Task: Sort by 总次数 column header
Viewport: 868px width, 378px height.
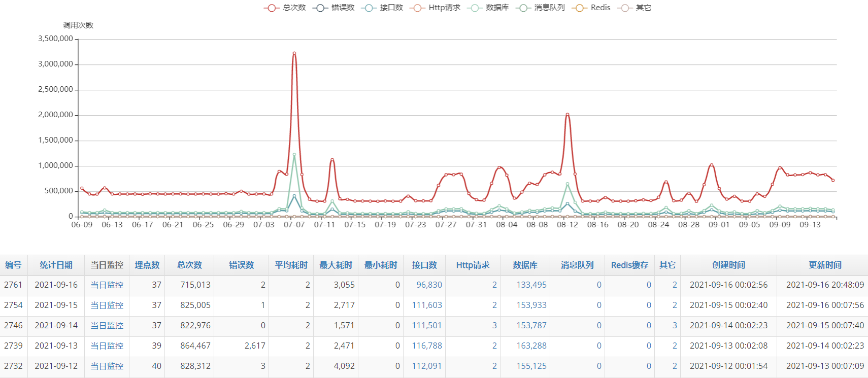Action: pyautogui.click(x=189, y=265)
